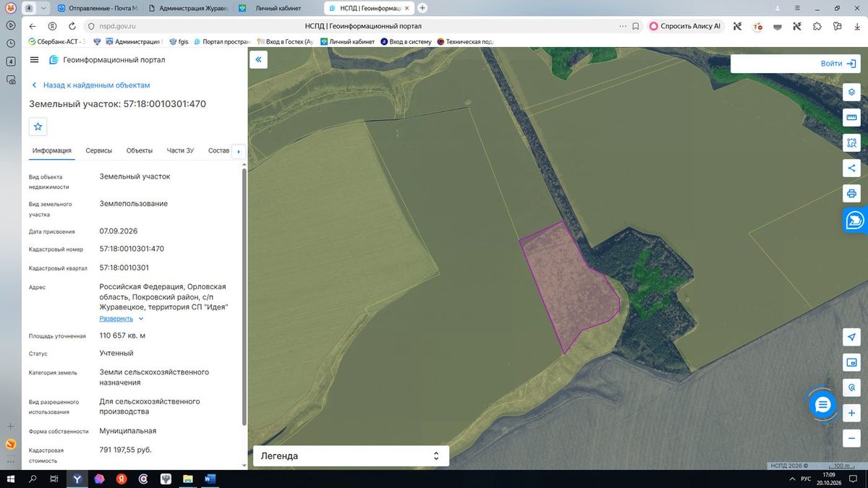868x488 pixels.
Task: Open the tab list dropdown next to tab counter
Action: coord(43,8)
